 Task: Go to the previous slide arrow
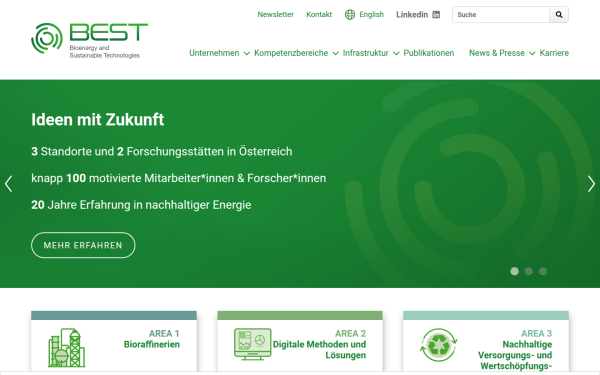click(8, 184)
